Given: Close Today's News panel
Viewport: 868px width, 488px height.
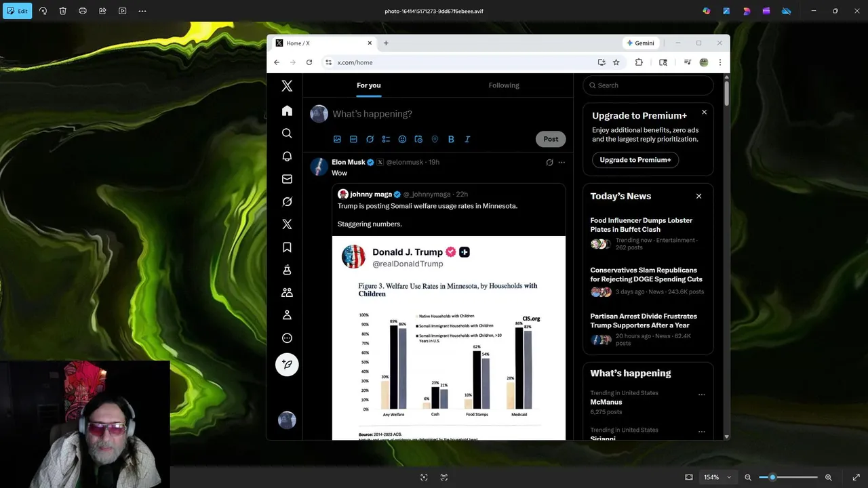Looking at the screenshot, I should click(698, 197).
